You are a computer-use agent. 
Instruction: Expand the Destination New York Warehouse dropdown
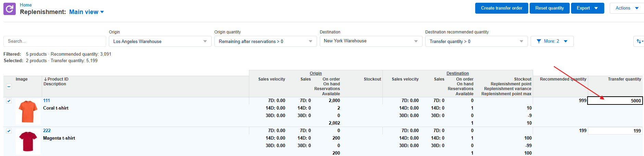pos(371,41)
